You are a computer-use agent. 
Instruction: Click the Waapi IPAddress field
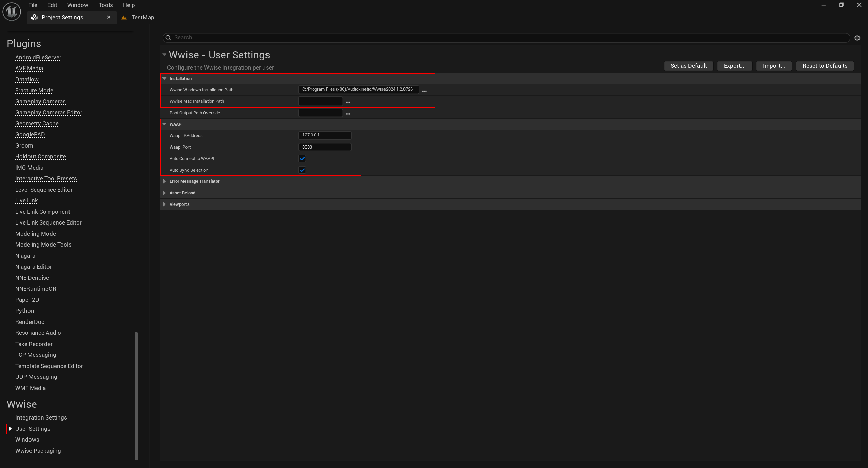pos(325,135)
